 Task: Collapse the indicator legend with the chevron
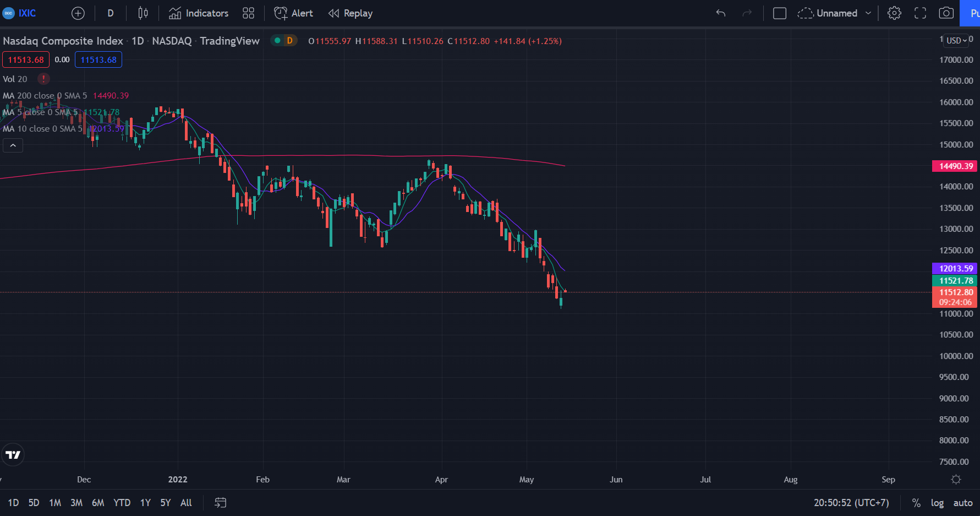tap(13, 145)
